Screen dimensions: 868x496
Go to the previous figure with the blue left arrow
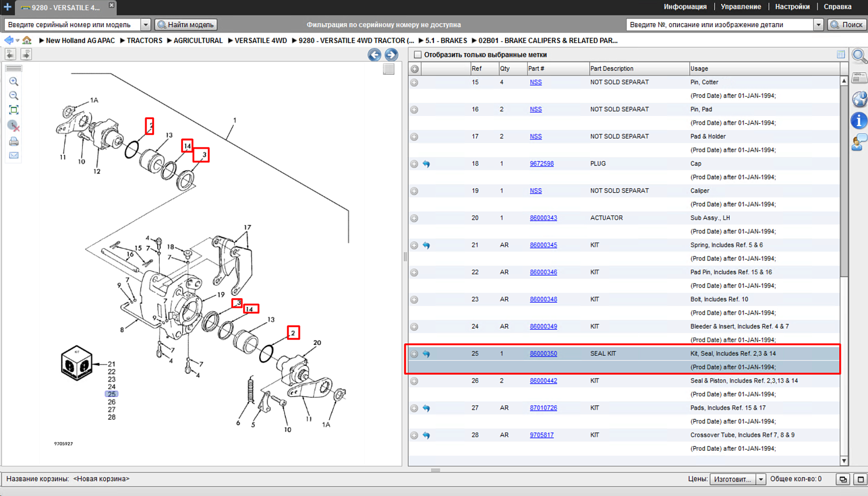[374, 55]
